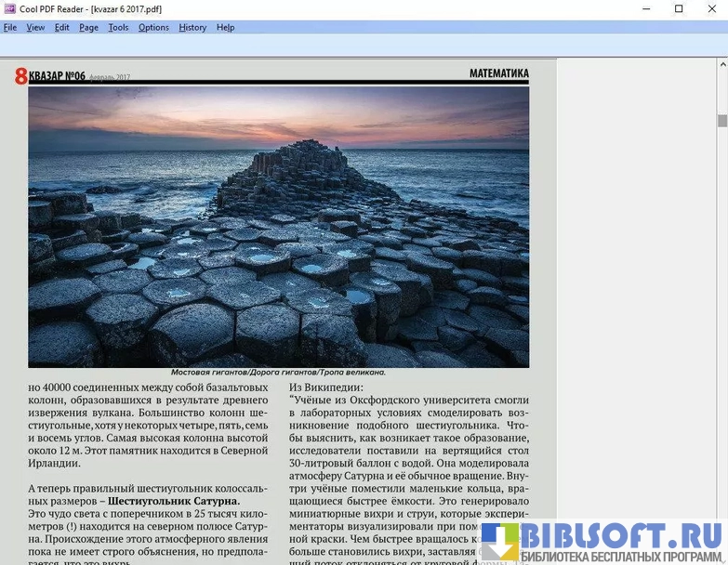Image resolution: width=728 pixels, height=565 pixels.
Task: Click the red page number 8
Action: tap(20, 76)
